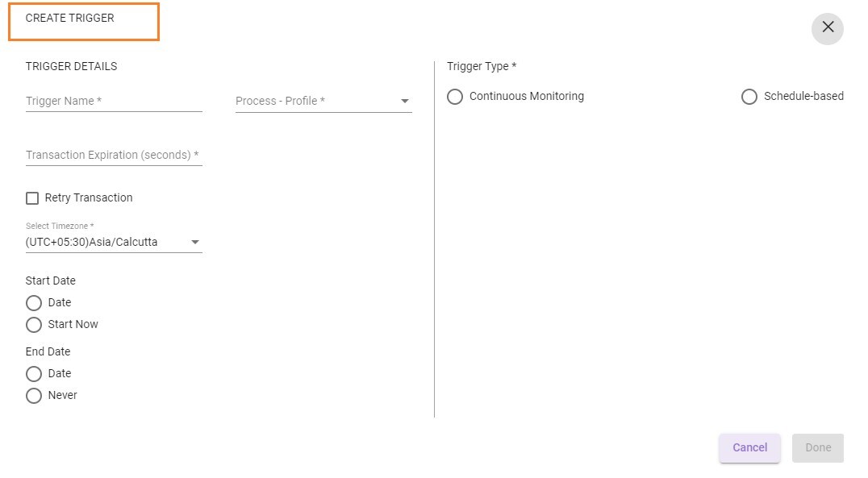Select Schedule-based trigger type

749,97
